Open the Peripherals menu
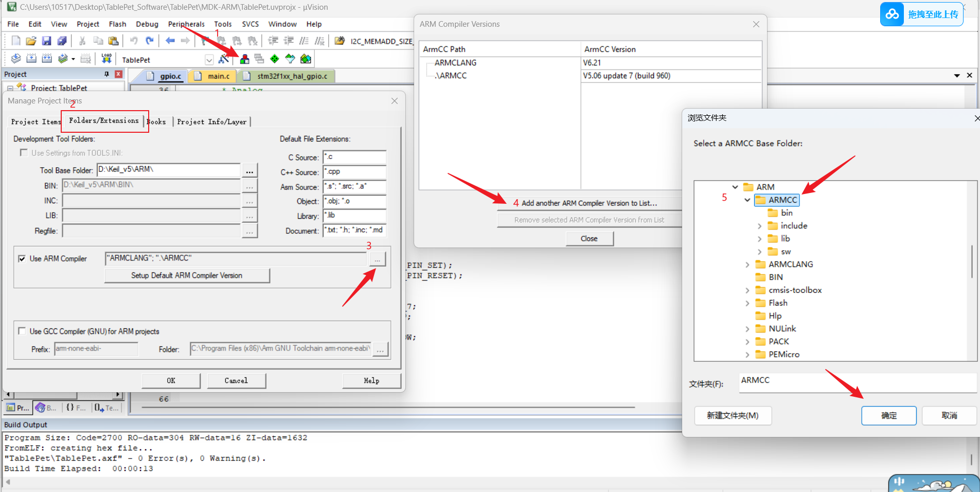 pos(186,24)
